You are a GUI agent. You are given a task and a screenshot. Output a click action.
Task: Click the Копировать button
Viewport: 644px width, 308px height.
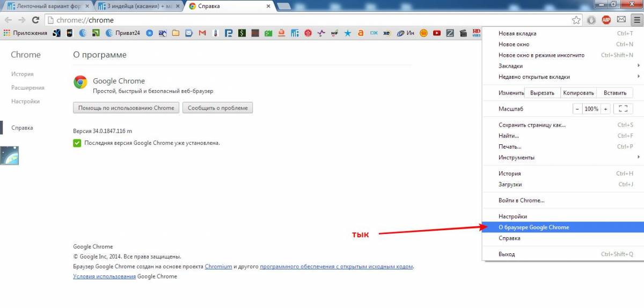click(x=579, y=93)
